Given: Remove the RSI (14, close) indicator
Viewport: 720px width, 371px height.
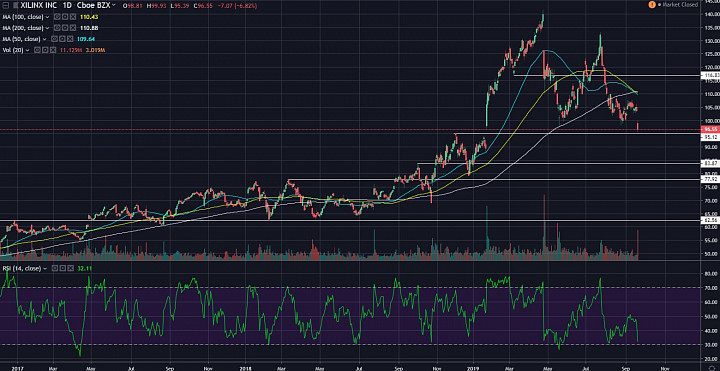Looking at the screenshot, I should 71,268.
